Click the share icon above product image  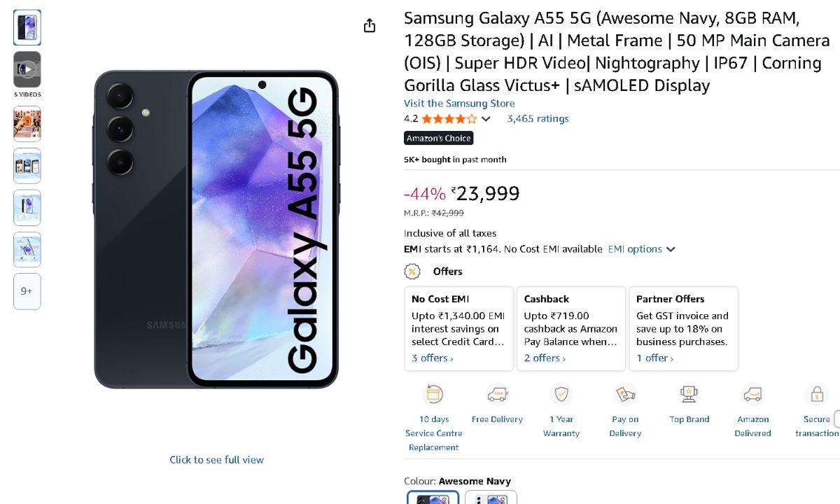[x=370, y=26]
